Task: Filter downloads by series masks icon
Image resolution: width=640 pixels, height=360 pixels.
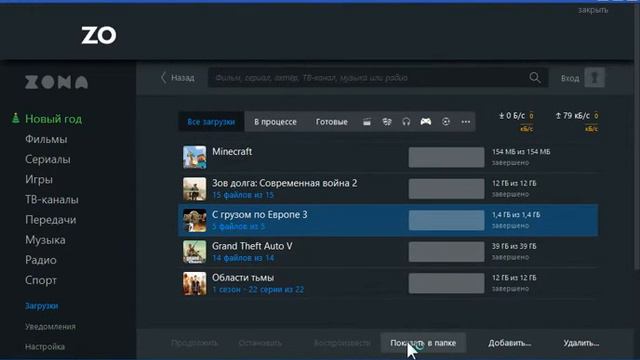Action: [387, 122]
